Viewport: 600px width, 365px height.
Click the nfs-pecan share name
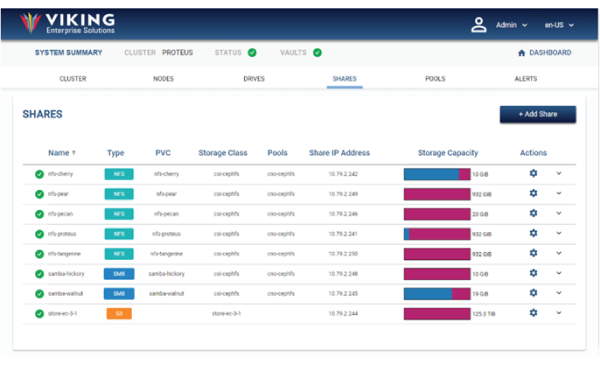click(x=60, y=214)
